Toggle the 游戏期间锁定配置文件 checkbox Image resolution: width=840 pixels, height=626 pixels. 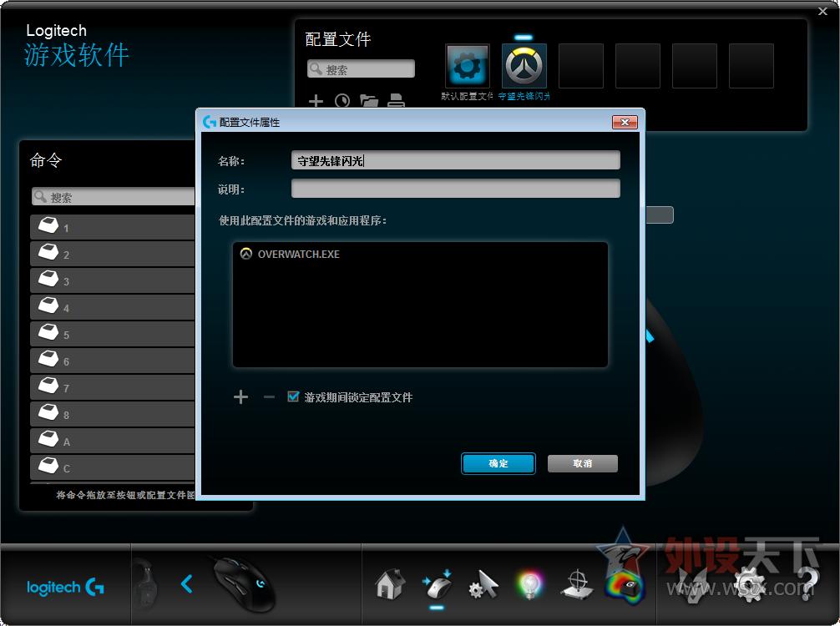[293, 396]
